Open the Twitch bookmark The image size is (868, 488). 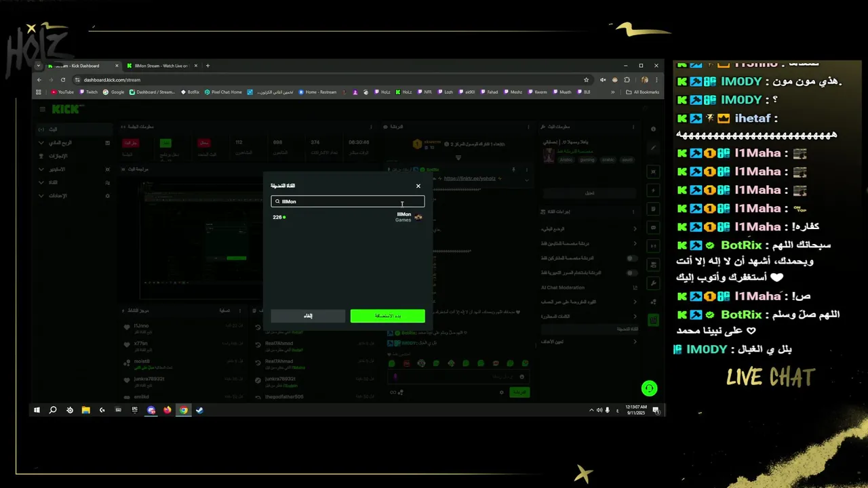click(x=89, y=92)
